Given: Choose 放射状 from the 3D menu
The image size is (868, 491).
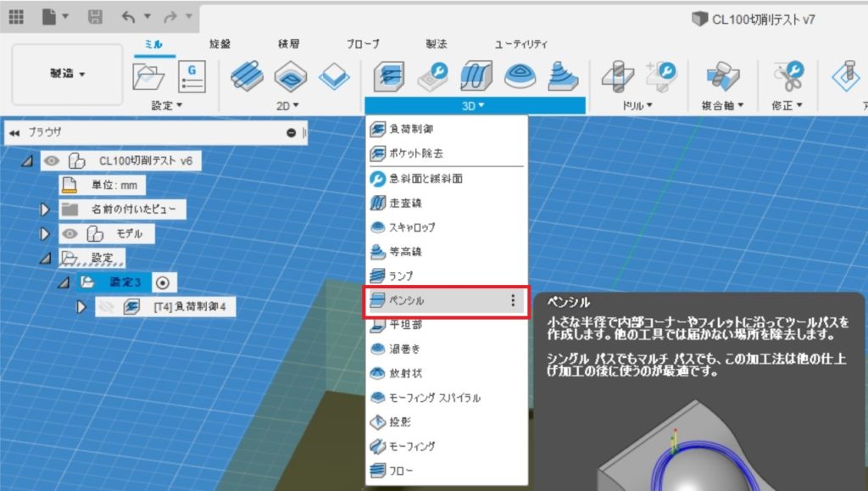Looking at the screenshot, I should (x=446, y=374).
